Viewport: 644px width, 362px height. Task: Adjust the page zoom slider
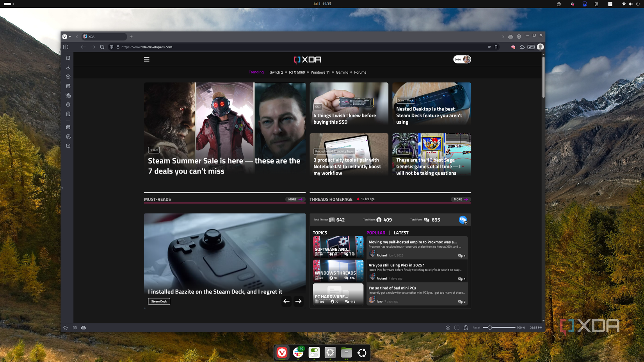(489, 328)
